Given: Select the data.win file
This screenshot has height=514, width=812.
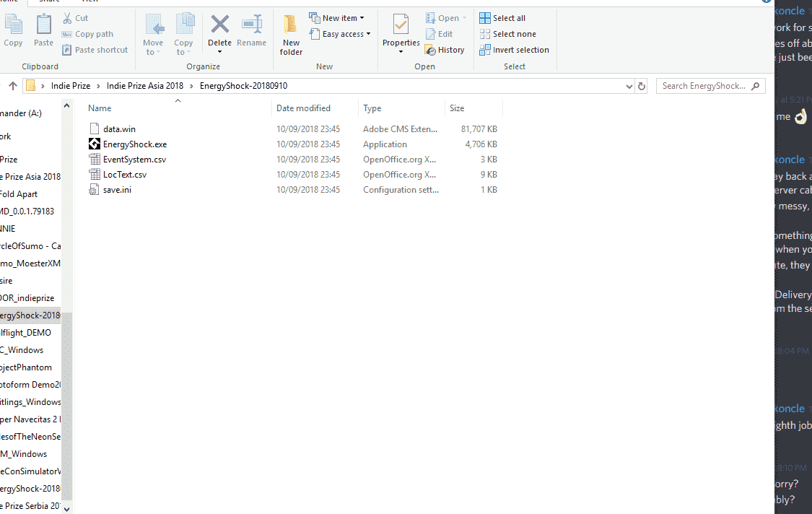Looking at the screenshot, I should [119, 129].
